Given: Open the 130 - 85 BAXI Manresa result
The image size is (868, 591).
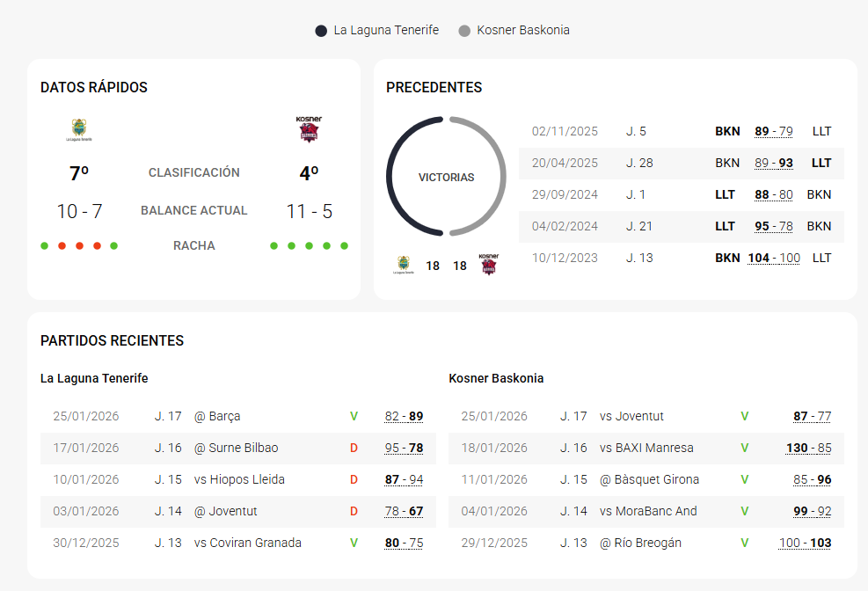Looking at the screenshot, I should click(808, 448).
